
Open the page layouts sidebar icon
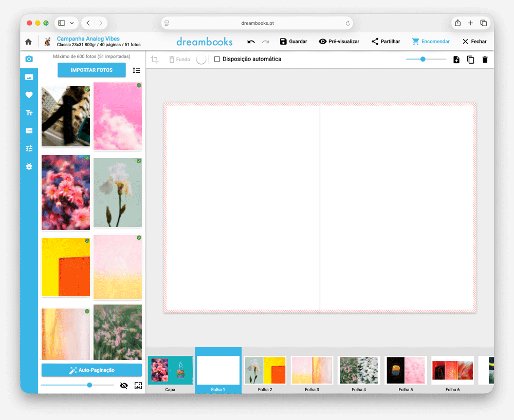29,130
